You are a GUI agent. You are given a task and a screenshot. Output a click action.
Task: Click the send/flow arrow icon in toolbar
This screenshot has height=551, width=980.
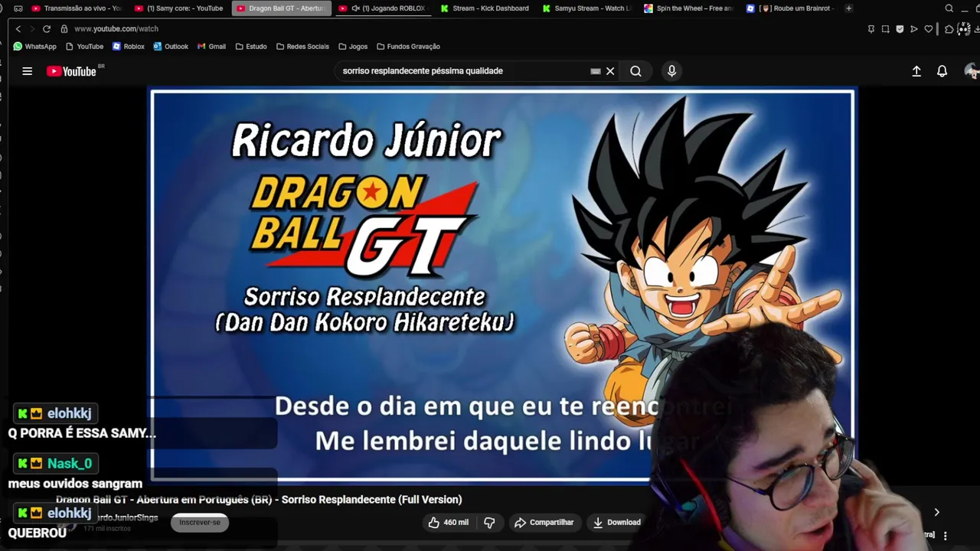coord(914,29)
